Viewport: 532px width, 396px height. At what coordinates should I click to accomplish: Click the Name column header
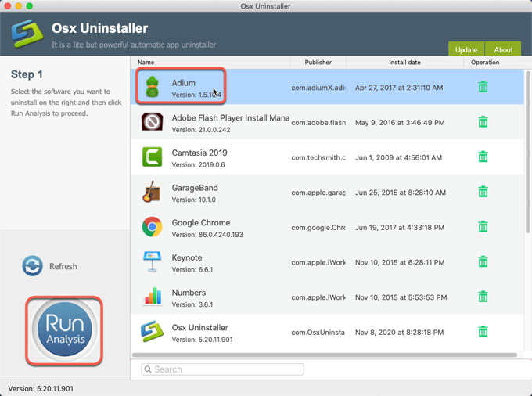tap(146, 63)
